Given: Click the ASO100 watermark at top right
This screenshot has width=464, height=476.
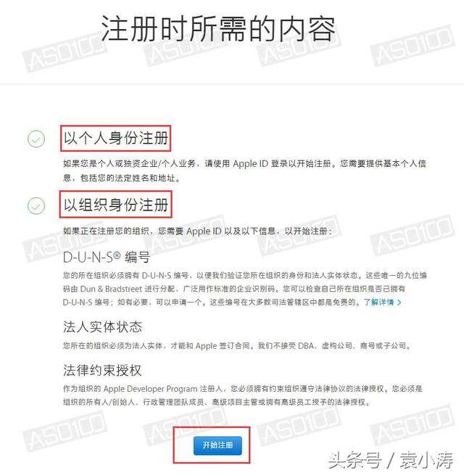Looking at the screenshot, I should point(413,46).
